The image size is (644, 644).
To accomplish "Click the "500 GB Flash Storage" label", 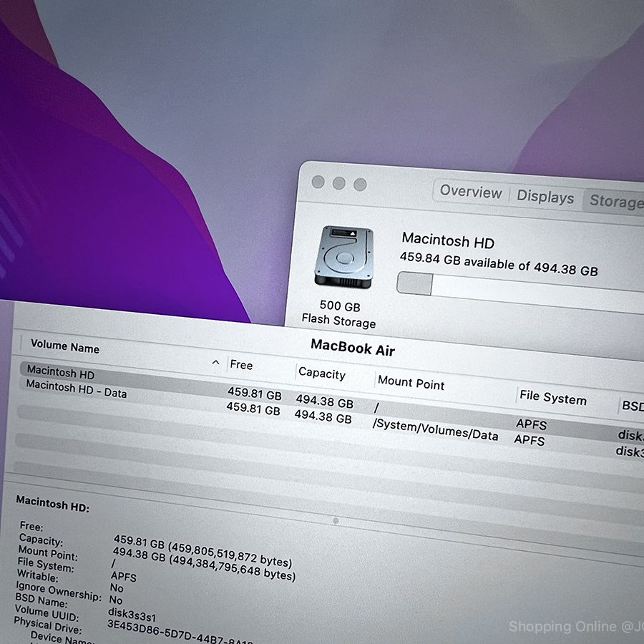I will (339, 314).
